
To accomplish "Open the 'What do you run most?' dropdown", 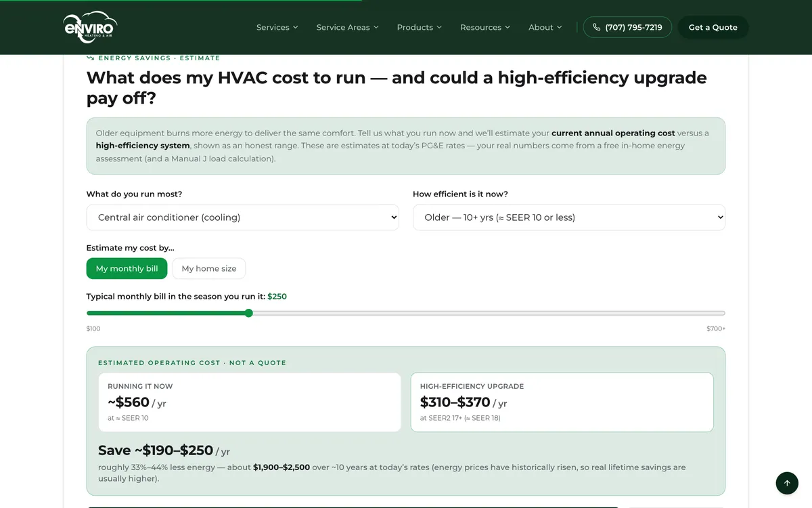I will pyautogui.click(x=242, y=217).
